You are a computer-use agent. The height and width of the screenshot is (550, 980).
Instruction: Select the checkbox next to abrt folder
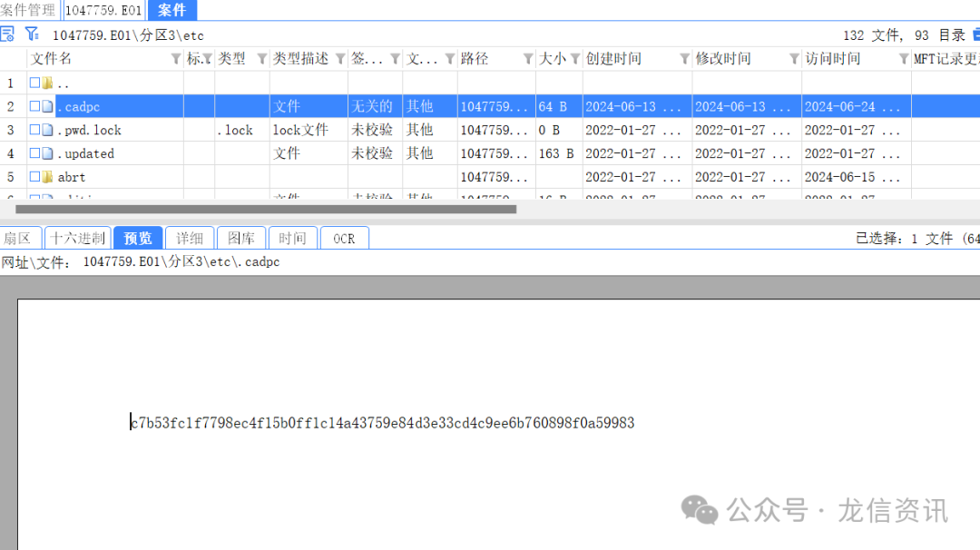click(x=34, y=177)
